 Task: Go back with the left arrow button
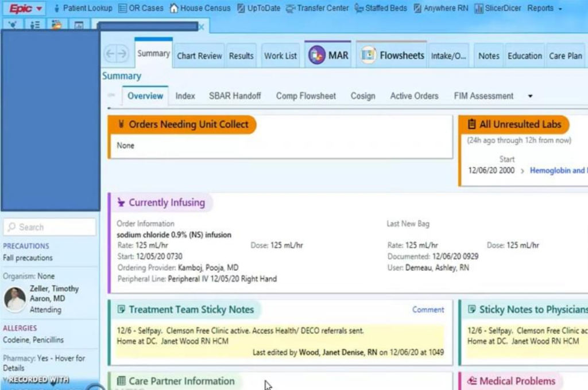110,53
